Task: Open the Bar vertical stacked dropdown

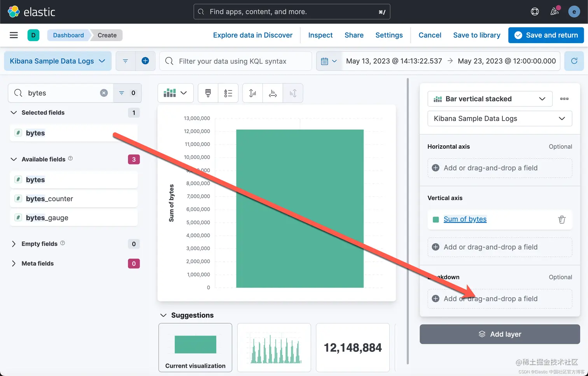Action: click(x=490, y=99)
